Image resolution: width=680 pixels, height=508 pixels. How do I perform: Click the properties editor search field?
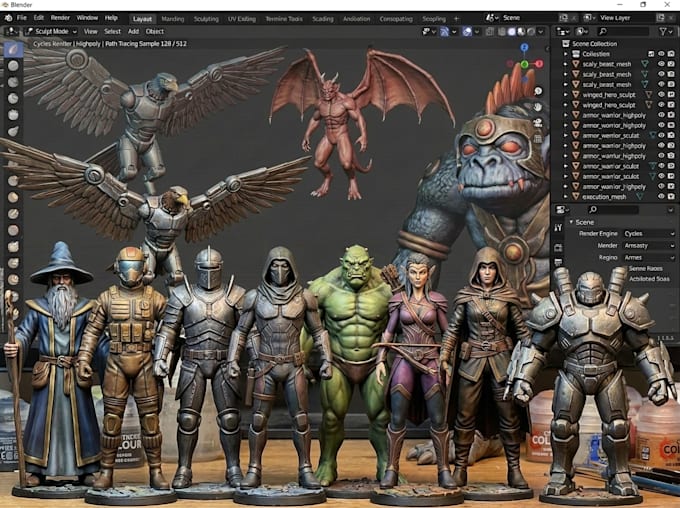point(613,210)
